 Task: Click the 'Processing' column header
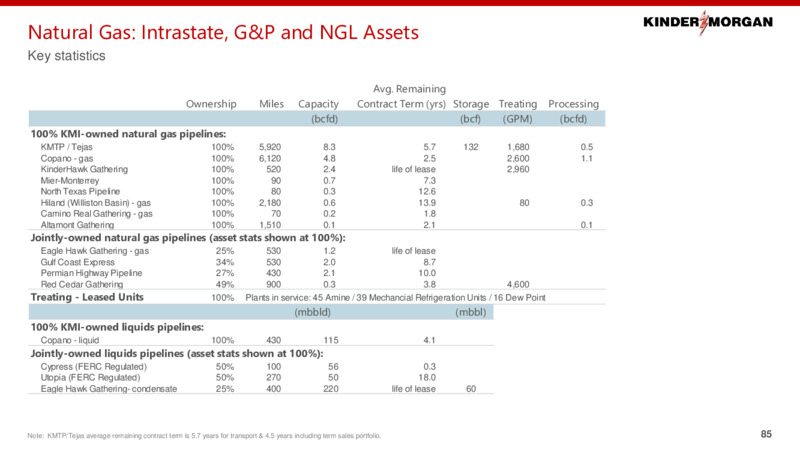pyautogui.click(x=573, y=104)
